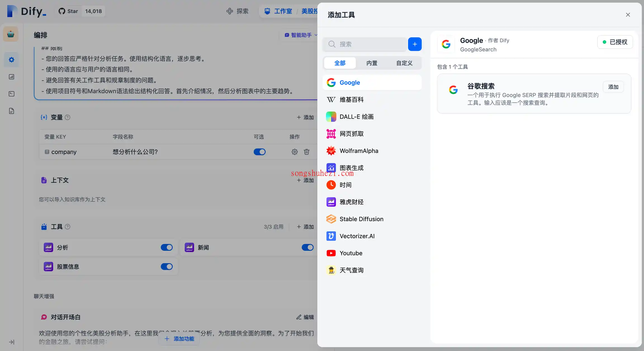Click the robot app icon in sidebar

pyautogui.click(x=11, y=34)
